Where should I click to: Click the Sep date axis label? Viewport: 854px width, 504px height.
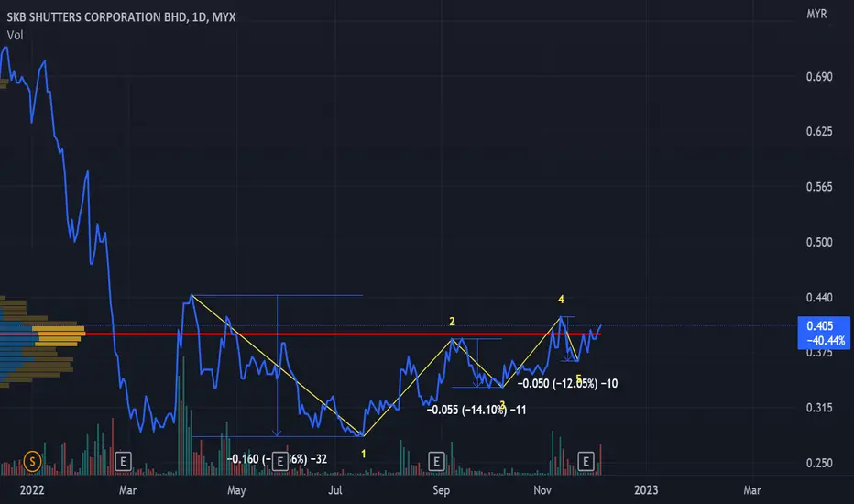441,490
